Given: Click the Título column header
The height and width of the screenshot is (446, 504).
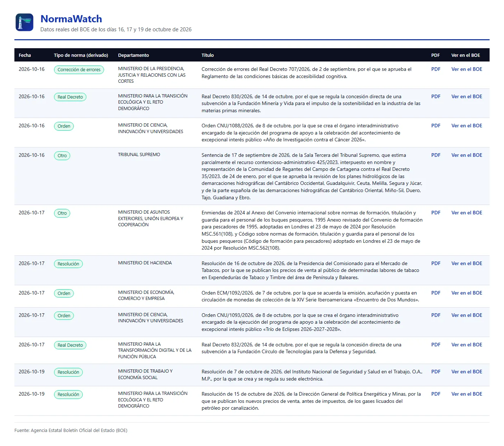Looking at the screenshot, I should click(x=208, y=55).
